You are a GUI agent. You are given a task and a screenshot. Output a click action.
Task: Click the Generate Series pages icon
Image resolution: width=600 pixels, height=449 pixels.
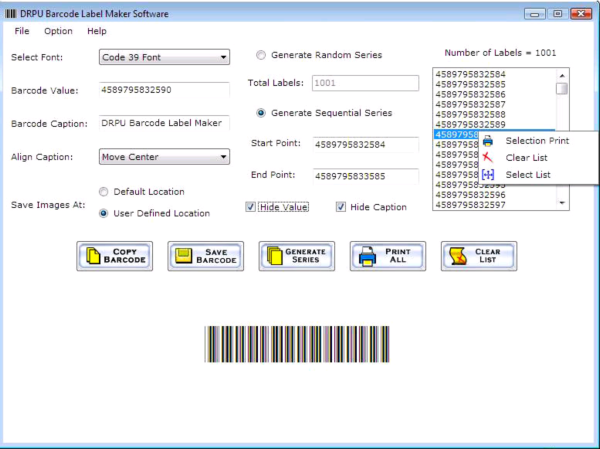275,256
